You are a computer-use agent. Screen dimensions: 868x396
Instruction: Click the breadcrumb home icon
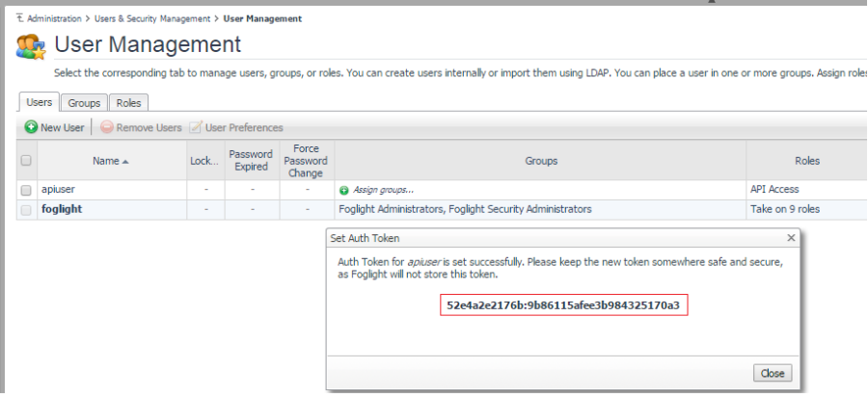coord(21,18)
